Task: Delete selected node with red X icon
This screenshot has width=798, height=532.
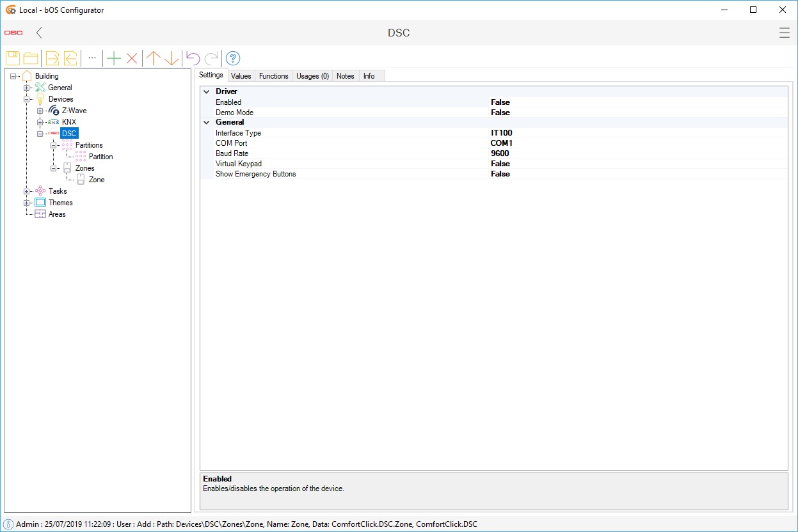Action: 132,58
